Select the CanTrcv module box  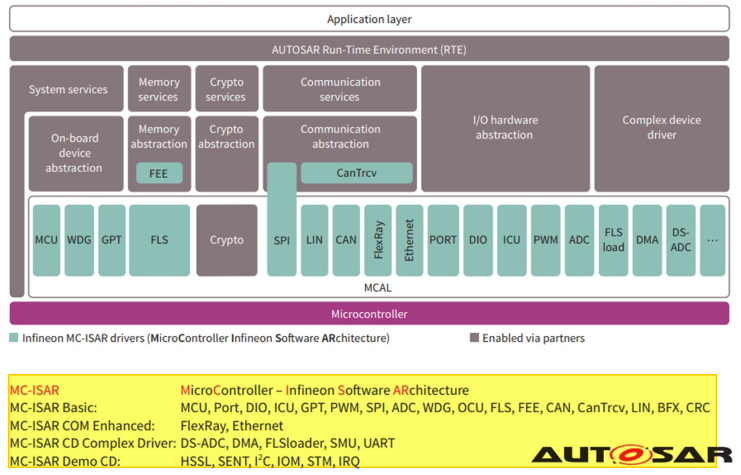(x=356, y=173)
